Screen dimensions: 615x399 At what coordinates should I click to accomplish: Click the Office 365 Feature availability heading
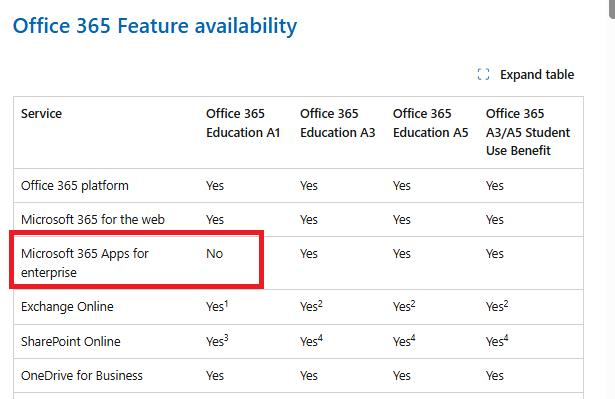(155, 26)
